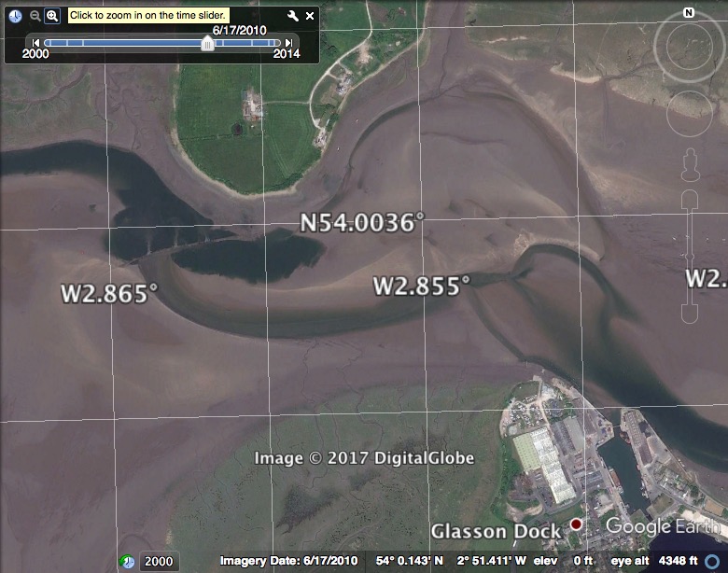Click the bottom-left historical imagery clock icon
The image size is (728, 573).
(127, 562)
